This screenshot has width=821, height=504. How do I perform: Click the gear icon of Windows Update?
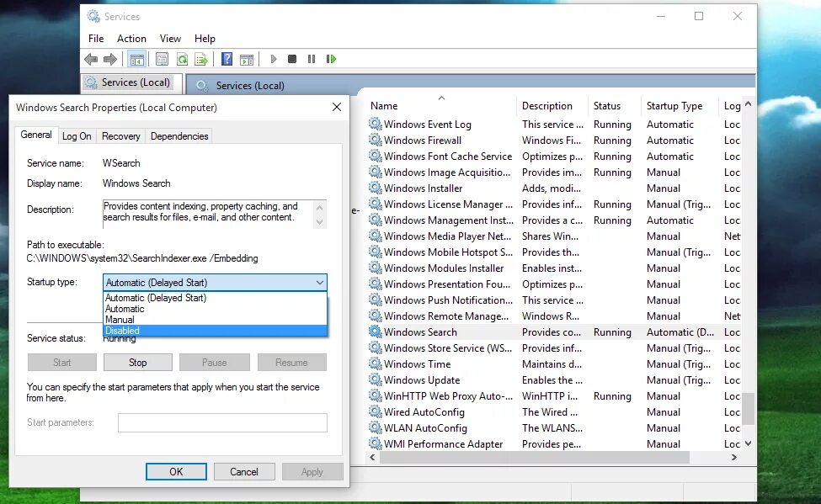375,380
